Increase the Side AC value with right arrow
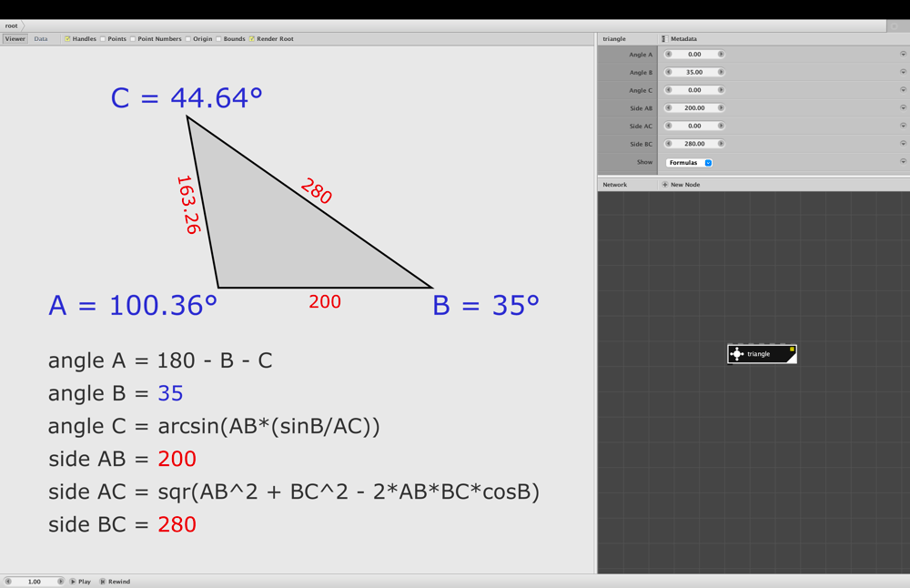Viewport: 910px width, 588px height. point(721,126)
